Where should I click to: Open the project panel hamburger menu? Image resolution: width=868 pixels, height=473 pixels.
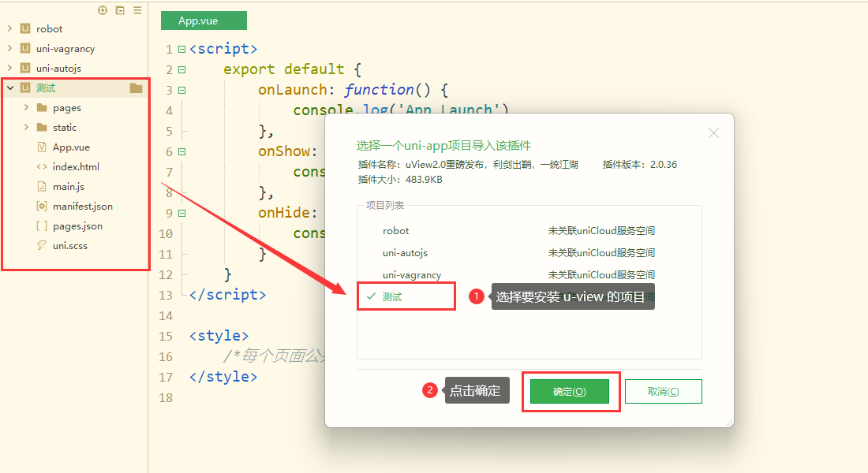[137, 10]
